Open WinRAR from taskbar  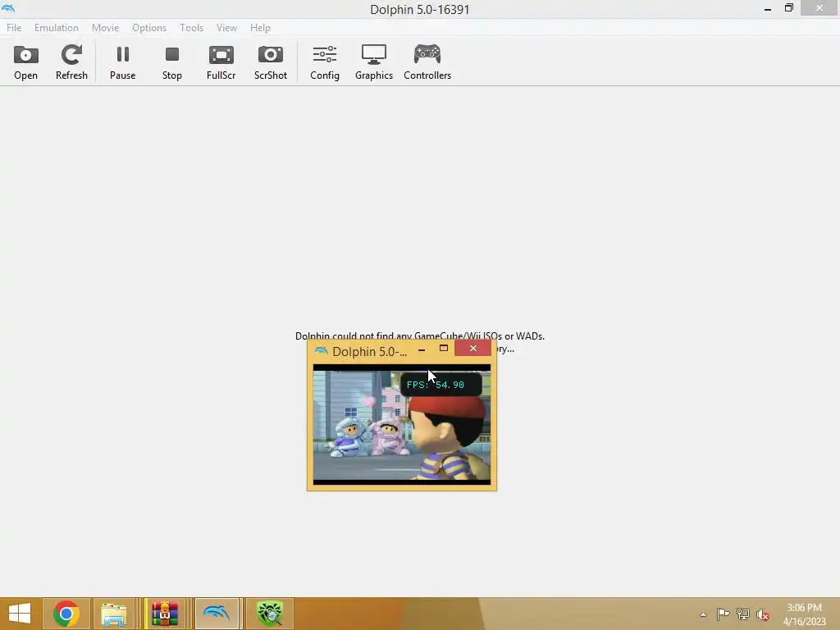[x=164, y=614]
